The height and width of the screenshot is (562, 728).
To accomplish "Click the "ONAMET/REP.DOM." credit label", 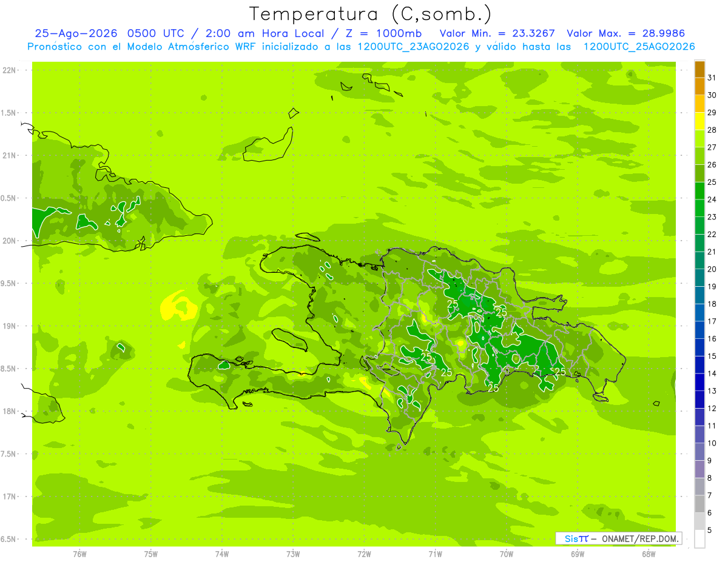I will click(x=639, y=538).
